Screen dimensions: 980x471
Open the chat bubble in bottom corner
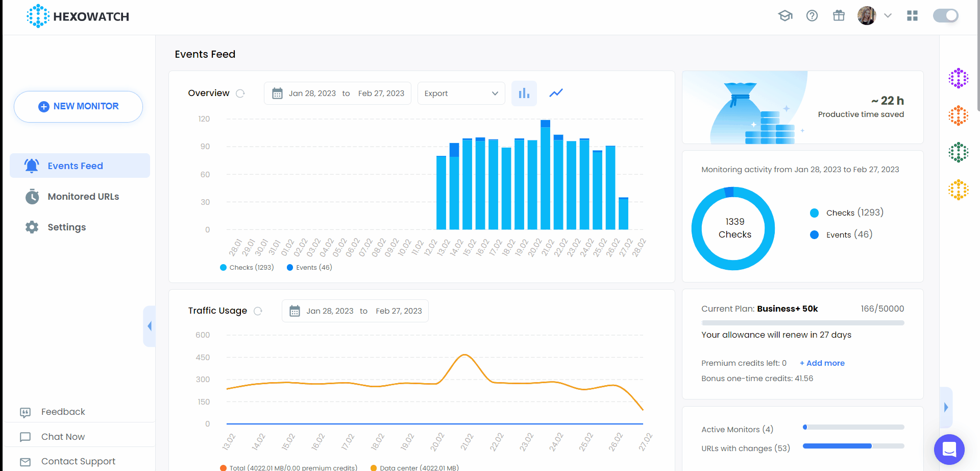[949, 449]
